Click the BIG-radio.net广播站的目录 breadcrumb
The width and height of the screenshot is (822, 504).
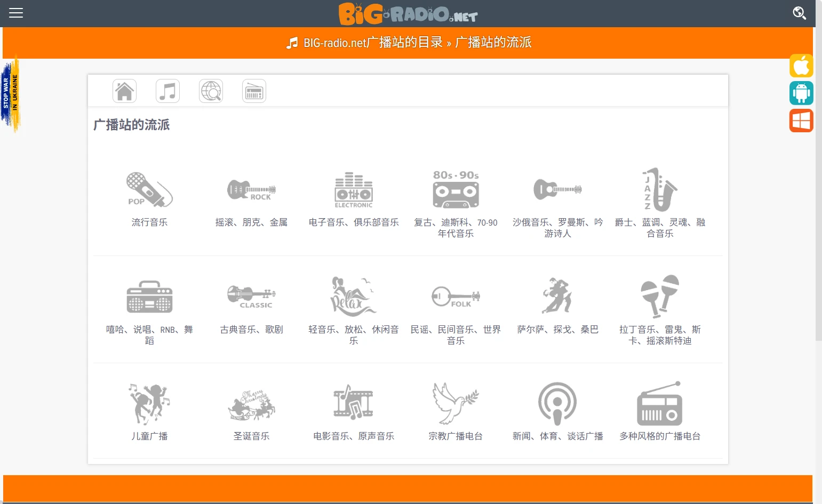tap(373, 43)
